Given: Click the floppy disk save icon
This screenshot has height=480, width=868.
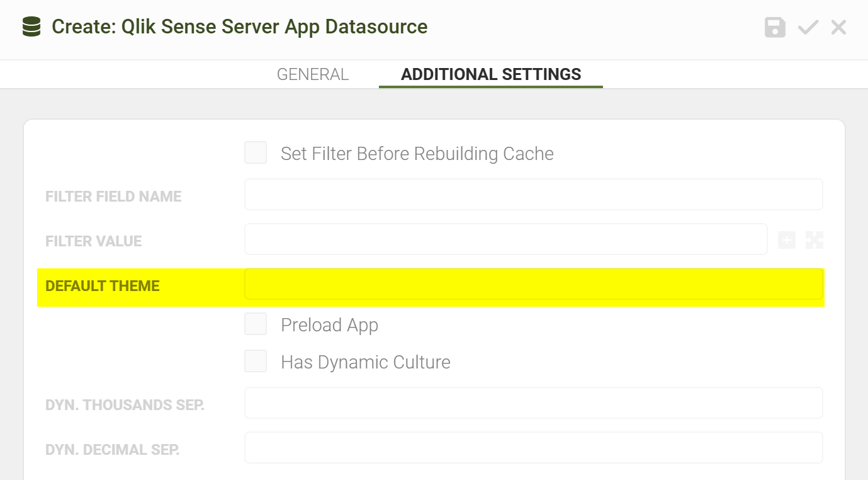Looking at the screenshot, I should [775, 28].
